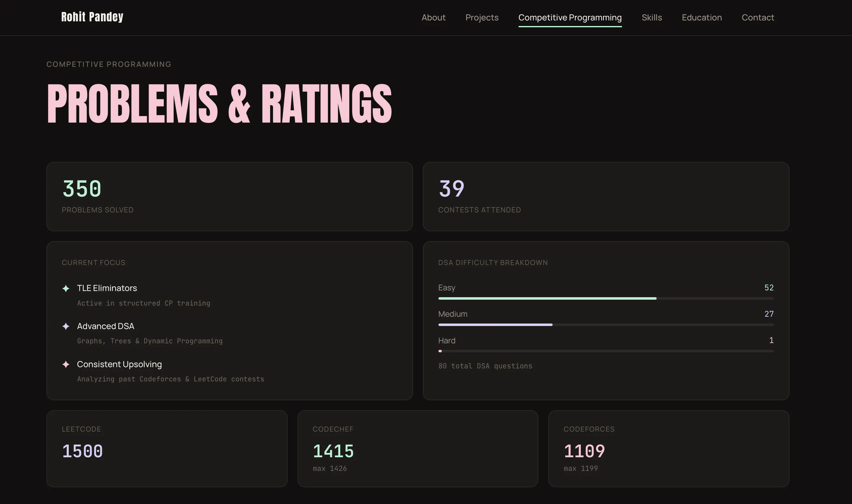
Task: Click the Consistent Upsolving heading
Action: [x=119, y=364]
